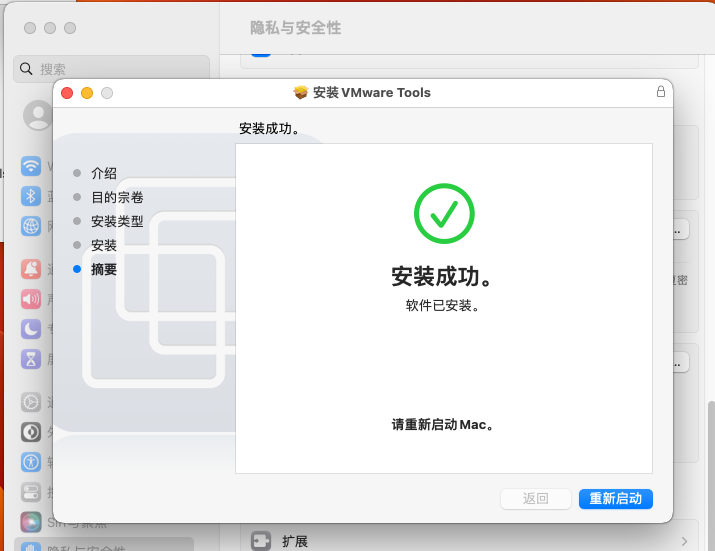Open the Sound speaker icon in the sidebar
This screenshot has height=551, width=715.
(31, 299)
